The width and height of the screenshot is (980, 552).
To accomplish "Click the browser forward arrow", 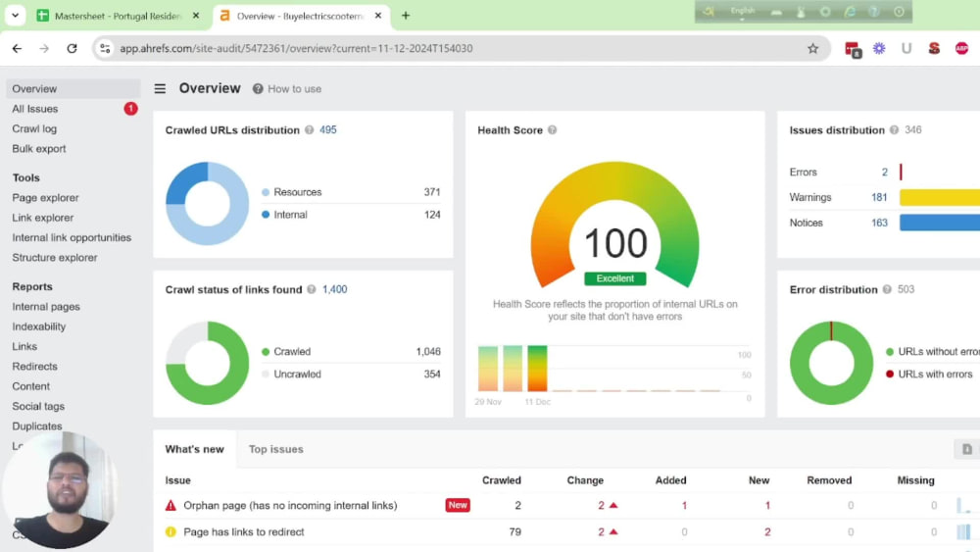I will (44, 48).
